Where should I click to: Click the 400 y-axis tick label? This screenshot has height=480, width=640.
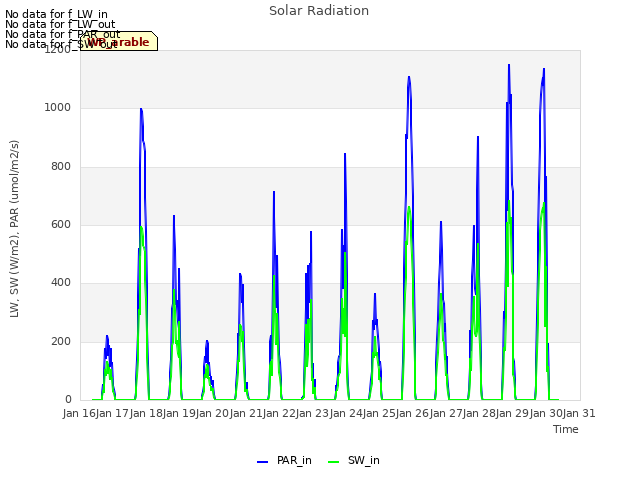pyautogui.click(x=61, y=282)
